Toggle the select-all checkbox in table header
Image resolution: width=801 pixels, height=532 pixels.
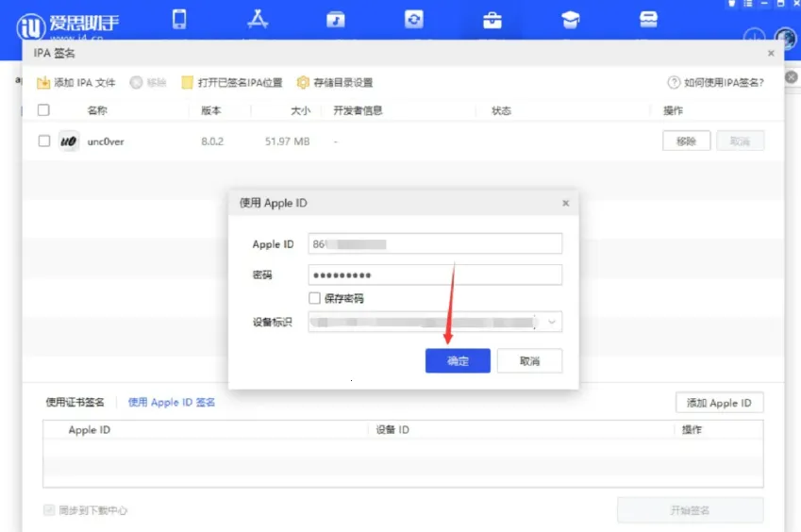pyautogui.click(x=43, y=109)
